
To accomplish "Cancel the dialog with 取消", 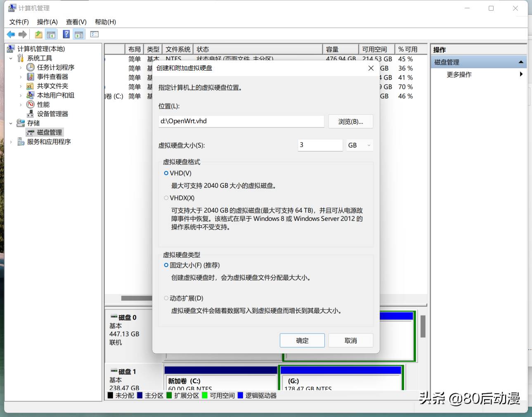I will point(351,341).
